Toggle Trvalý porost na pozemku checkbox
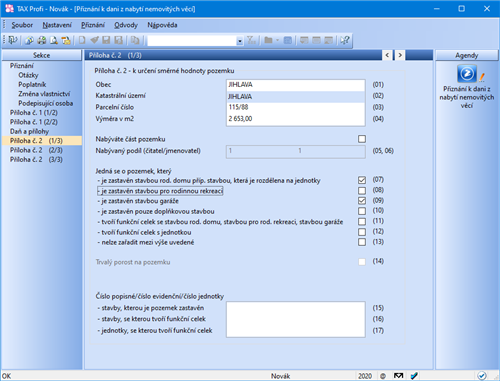The height and width of the screenshot is (381, 500). 362,262
